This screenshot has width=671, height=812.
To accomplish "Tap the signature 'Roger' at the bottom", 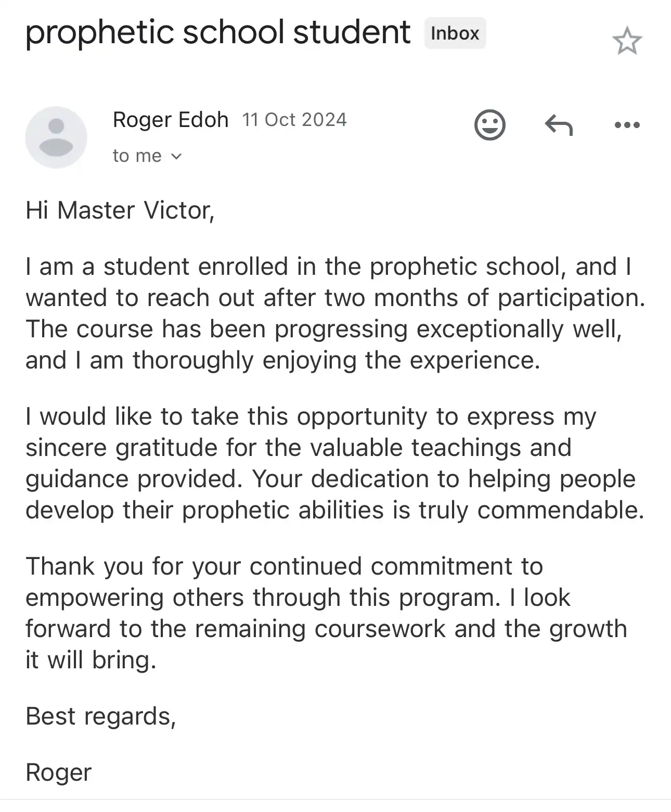I will click(x=59, y=772).
